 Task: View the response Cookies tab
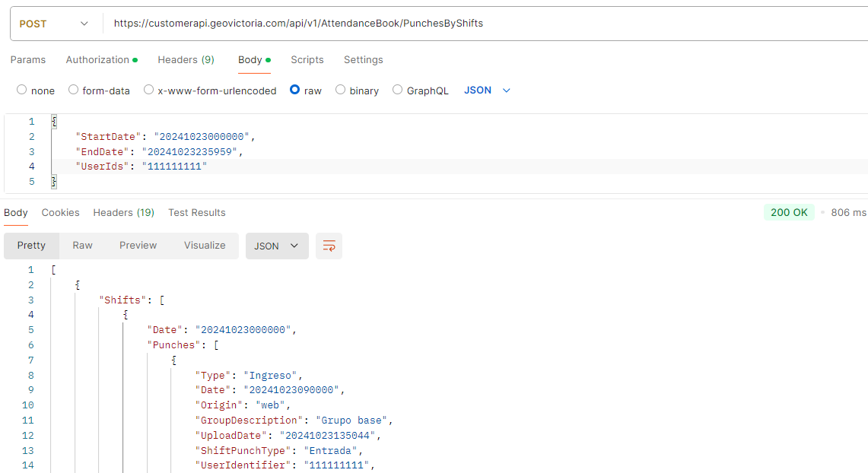coord(60,212)
